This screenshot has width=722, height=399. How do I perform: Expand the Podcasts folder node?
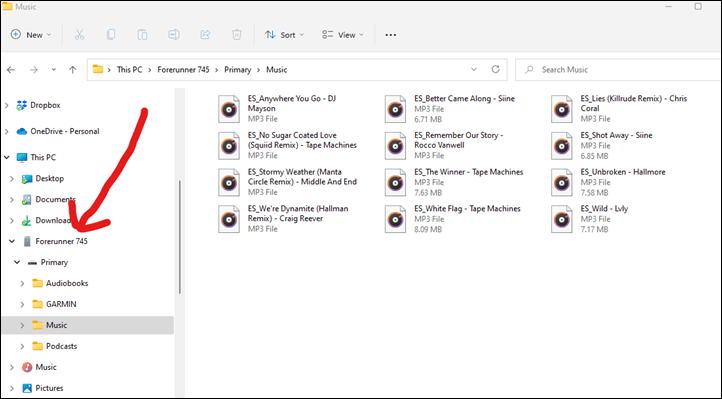click(22, 346)
